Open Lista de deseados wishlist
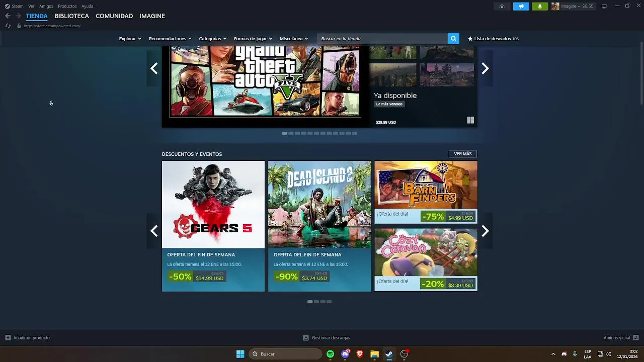This screenshot has height=362, width=644. coord(493,39)
